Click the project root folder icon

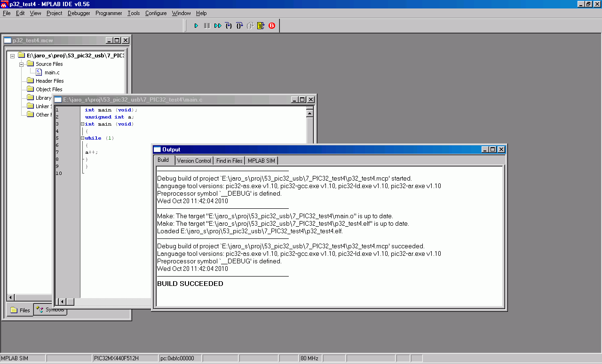point(21,55)
